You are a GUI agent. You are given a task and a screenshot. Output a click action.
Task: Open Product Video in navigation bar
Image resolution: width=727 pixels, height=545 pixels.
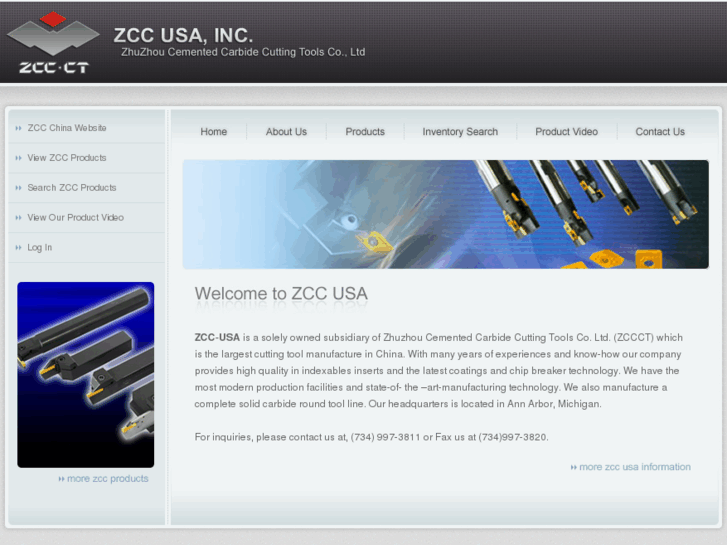567,132
